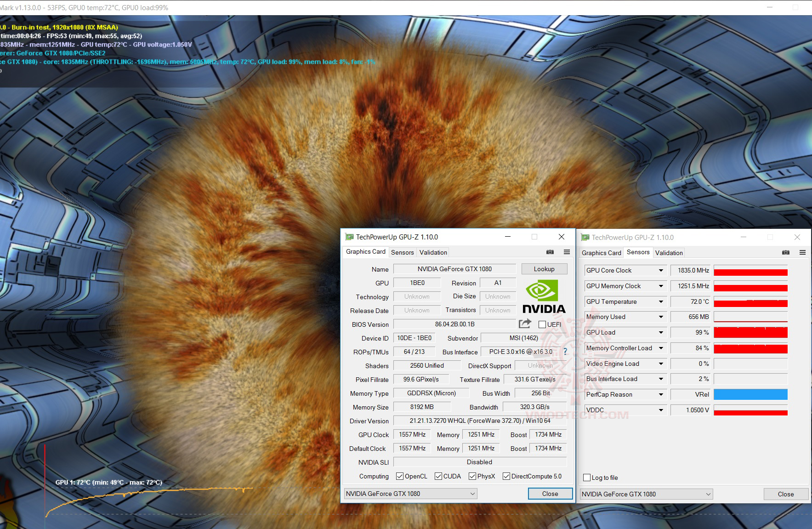Open the GPU Temperature sensor dropdown
This screenshot has width=812, height=529.
click(661, 301)
